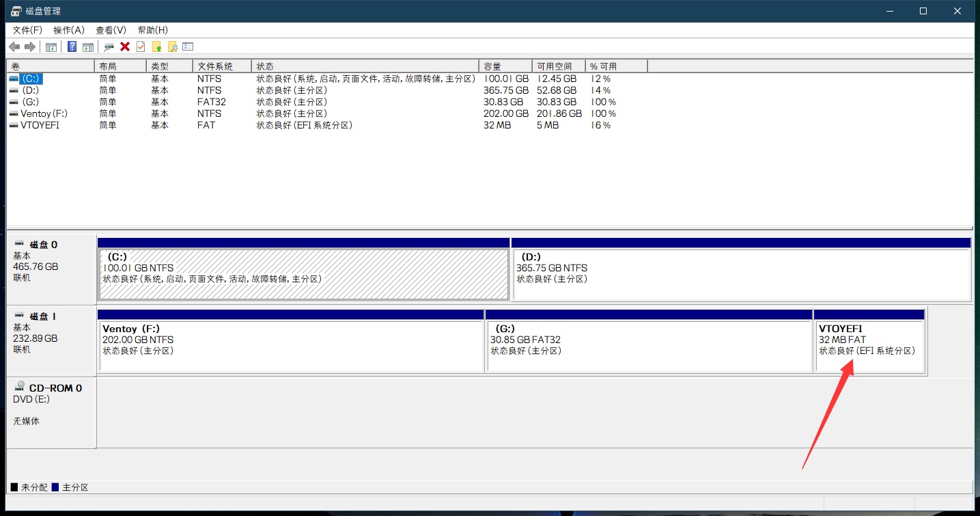Viewport: 980px width, 516px height.
Task: Click the Disk Management title bar icon
Action: point(16,11)
